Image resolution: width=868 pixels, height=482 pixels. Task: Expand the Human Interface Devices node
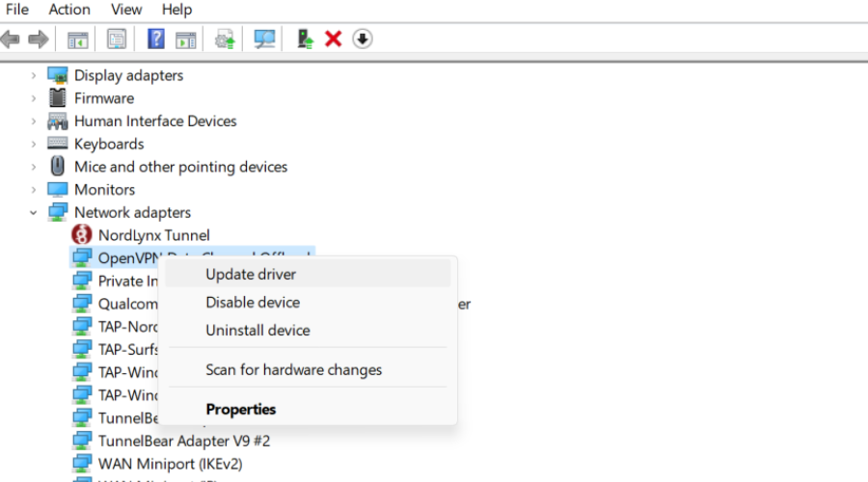[34, 121]
